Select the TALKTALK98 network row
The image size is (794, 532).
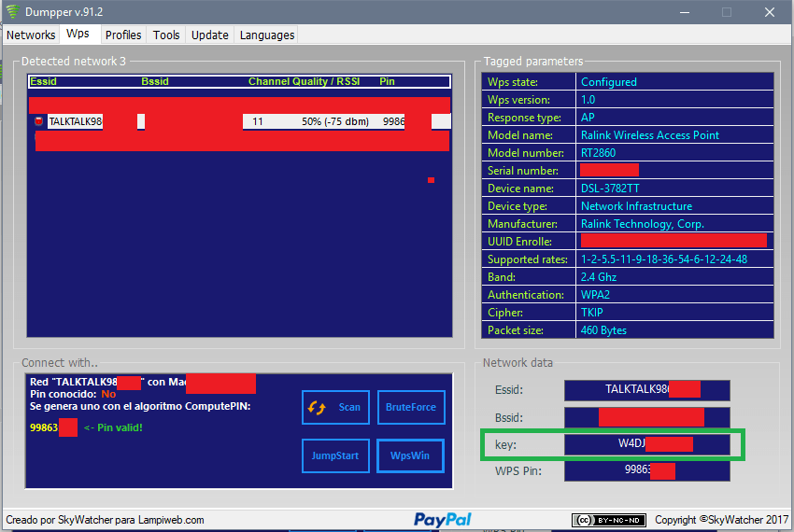coord(239,121)
